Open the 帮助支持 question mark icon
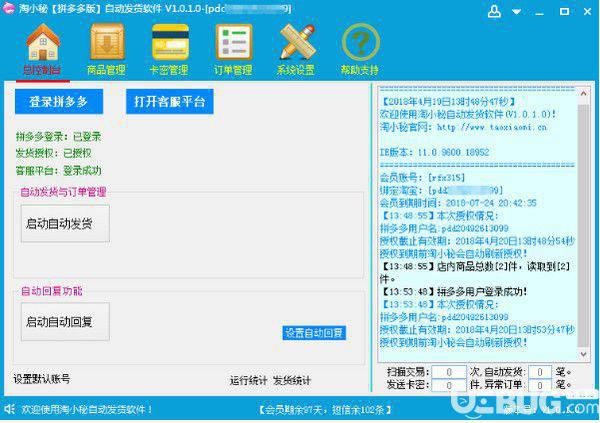Viewport: 600px width, 423px height. pyautogui.click(x=360, y=42)
